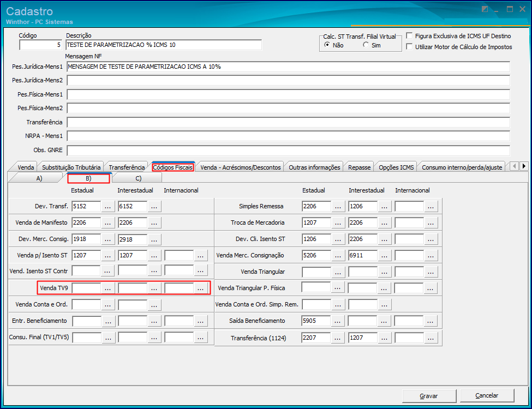Open the Opções ICMS tab
Screen dimensions: 532x409
tap(396, 167)
